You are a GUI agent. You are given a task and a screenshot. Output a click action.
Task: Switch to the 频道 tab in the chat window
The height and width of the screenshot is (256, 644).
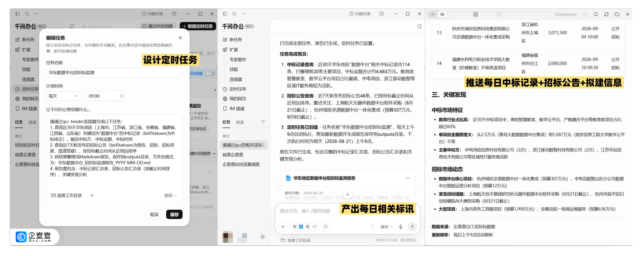[x=240, y=122]
